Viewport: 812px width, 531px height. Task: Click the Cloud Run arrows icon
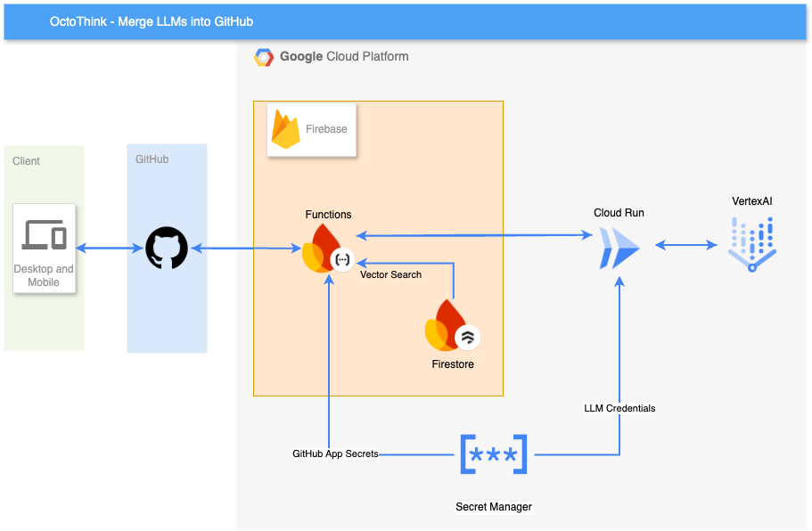click(x=619, y=249)
